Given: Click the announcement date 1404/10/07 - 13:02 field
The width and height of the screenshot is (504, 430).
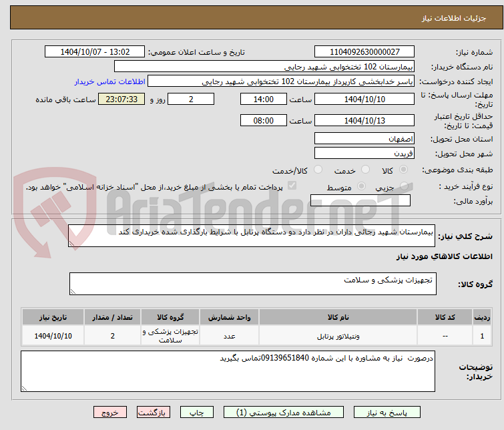Looking at the screenshot, I should [95, 52].
